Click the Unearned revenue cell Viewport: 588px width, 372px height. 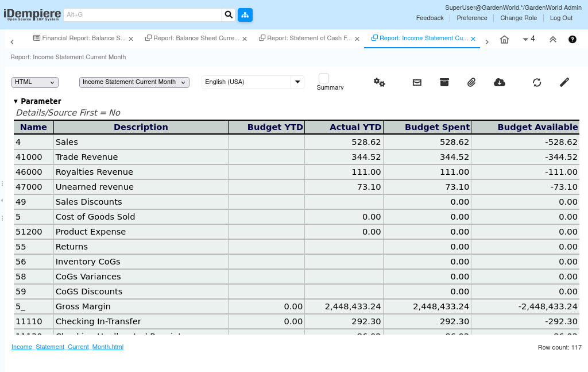(x=141, y=187)
